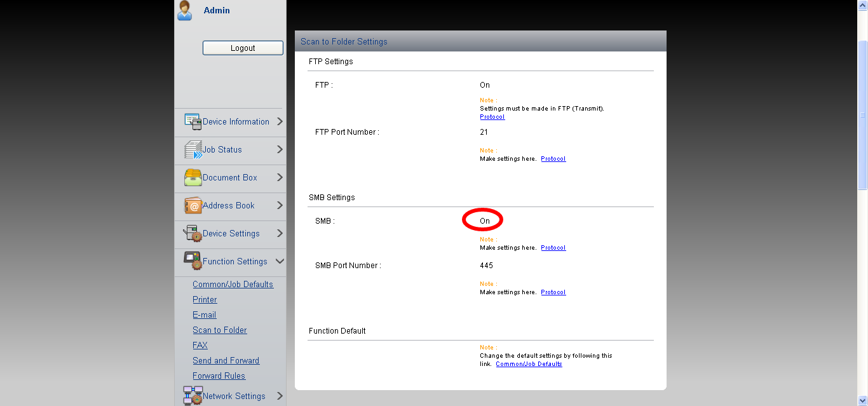The width and height of the screenshot is (868, 406).
Task: Open the Scan to Folder link
Action: point(220,330)
